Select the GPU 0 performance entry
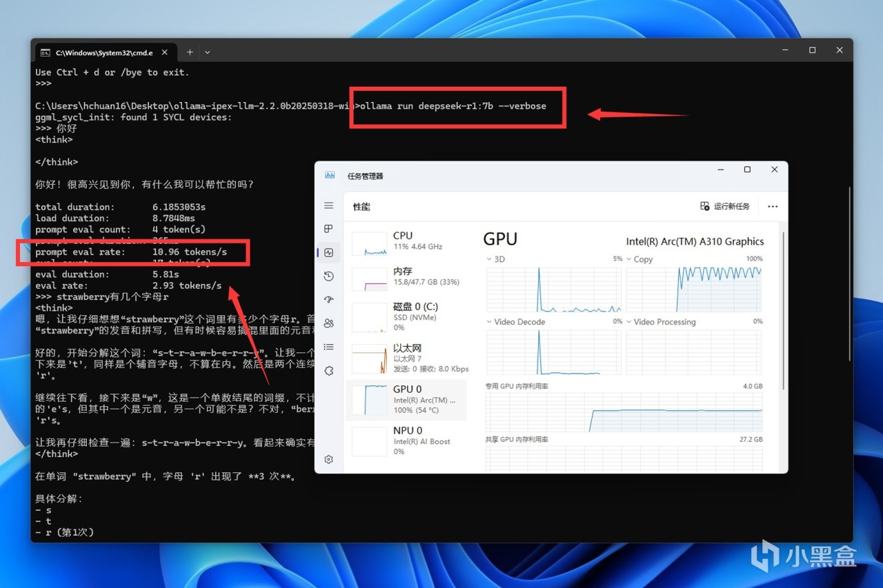Screen dimensions: 883x588 406,400
